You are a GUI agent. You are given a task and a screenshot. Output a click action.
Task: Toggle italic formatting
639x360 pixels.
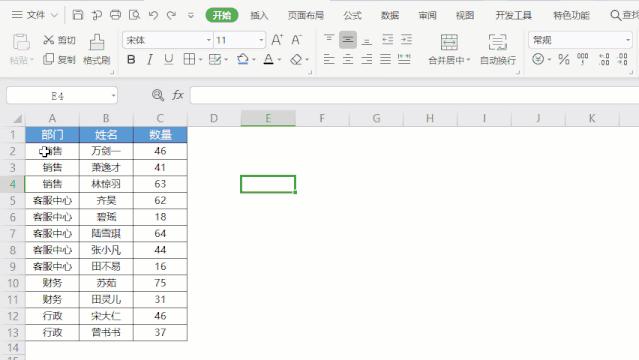point(150,60)
